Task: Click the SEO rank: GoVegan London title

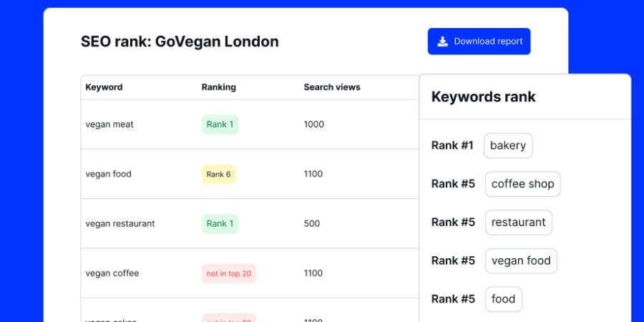Action: [x=180, y=42]
